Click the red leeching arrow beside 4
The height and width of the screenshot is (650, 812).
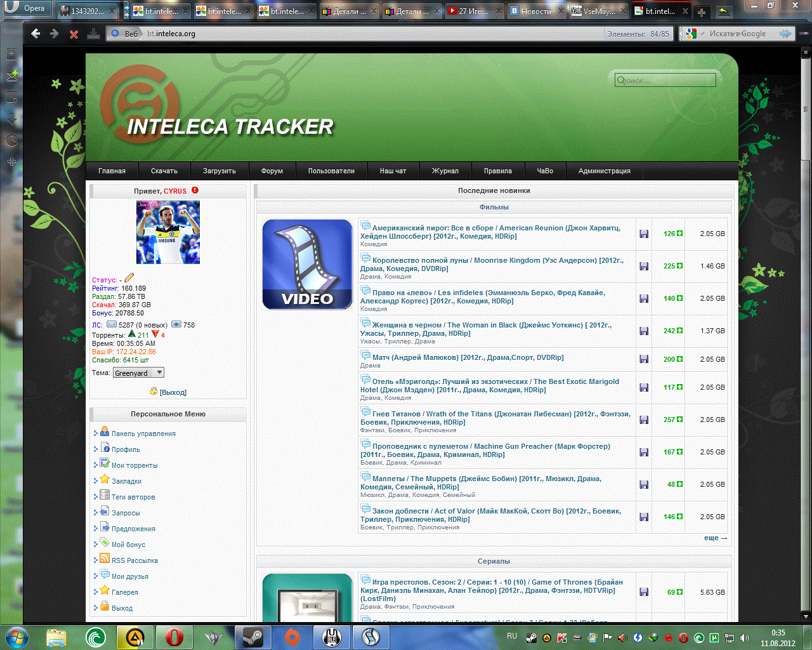(x=155, y=334)
